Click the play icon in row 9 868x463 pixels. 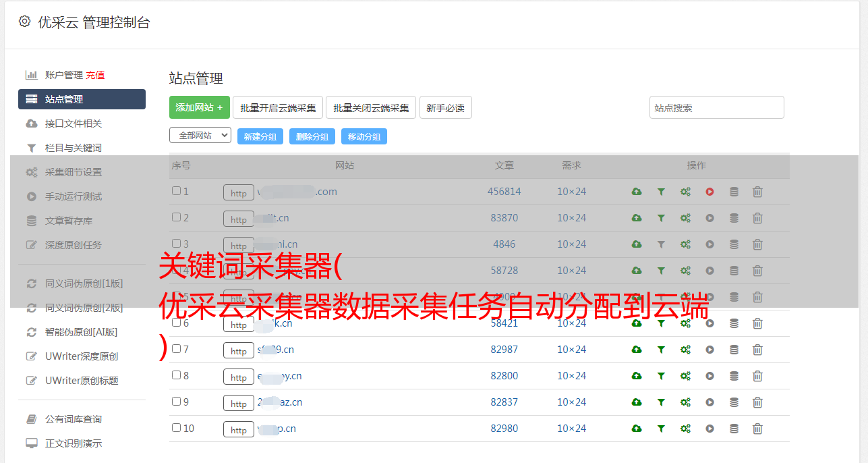point(710,402)
